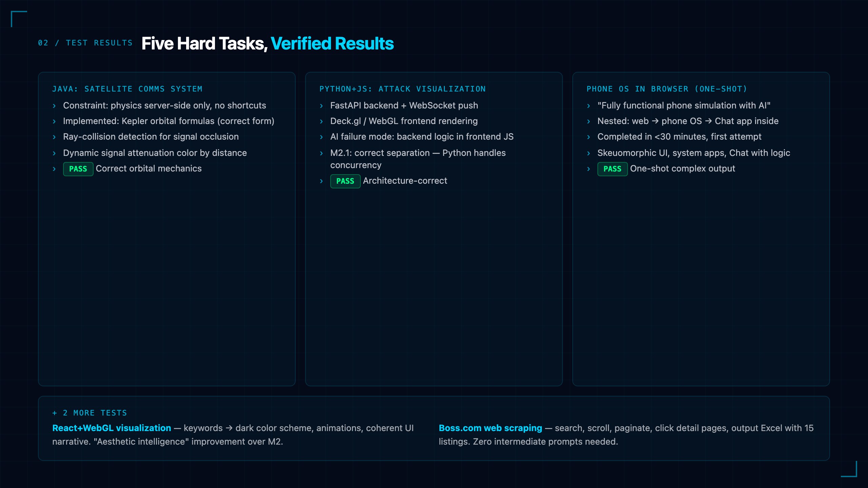Click 'FastAPI backend + WebSocket push' line

tap(404, 105)
